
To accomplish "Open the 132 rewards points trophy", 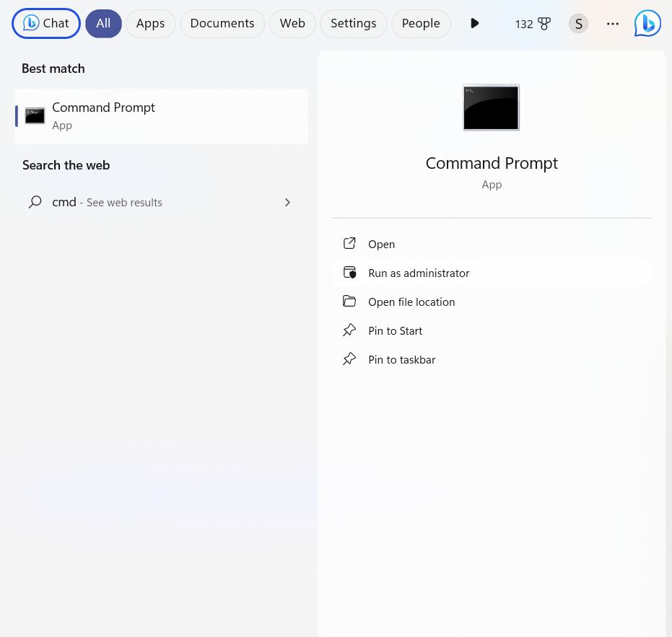I will tap(533, 24).
